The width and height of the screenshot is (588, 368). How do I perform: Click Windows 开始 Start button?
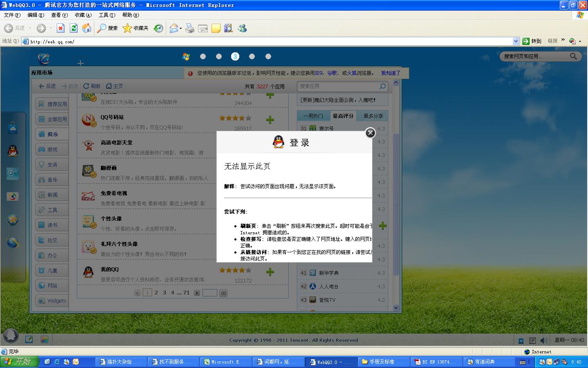point(20,362)
